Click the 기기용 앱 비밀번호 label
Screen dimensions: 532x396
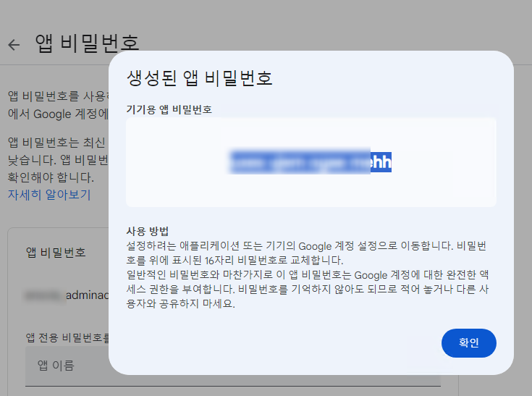pyautogui.click(x=169, y=109)
